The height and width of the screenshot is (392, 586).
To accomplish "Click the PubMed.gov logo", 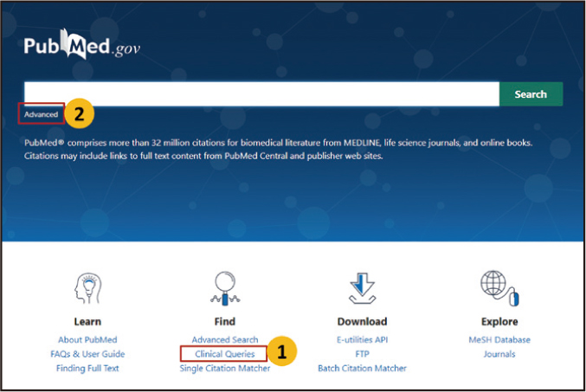I will coord(81,48).
